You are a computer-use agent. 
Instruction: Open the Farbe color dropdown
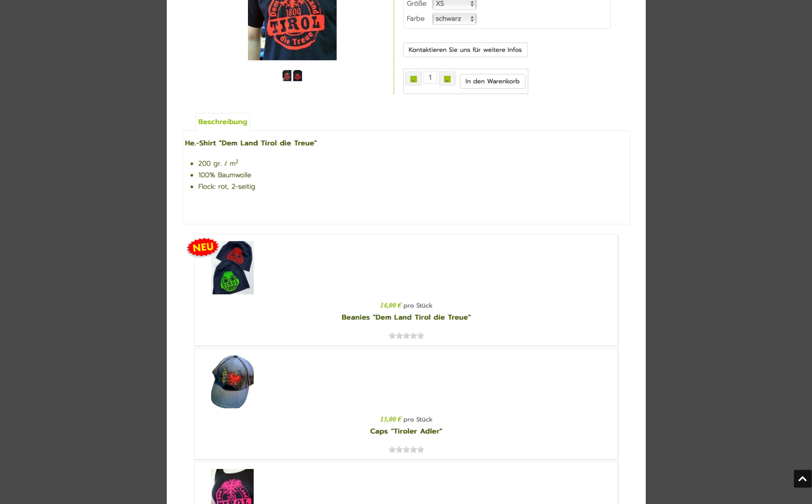point(454,19)
